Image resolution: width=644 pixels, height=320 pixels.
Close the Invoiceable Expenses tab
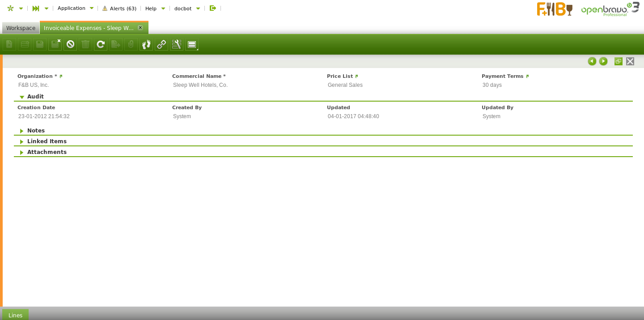[x=140, y=28]
